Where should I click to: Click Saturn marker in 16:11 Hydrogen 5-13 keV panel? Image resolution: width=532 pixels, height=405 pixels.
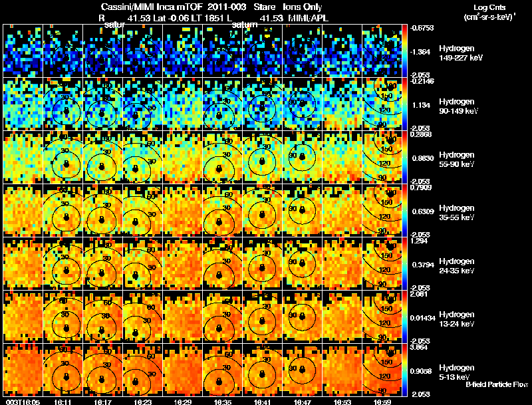66,376
